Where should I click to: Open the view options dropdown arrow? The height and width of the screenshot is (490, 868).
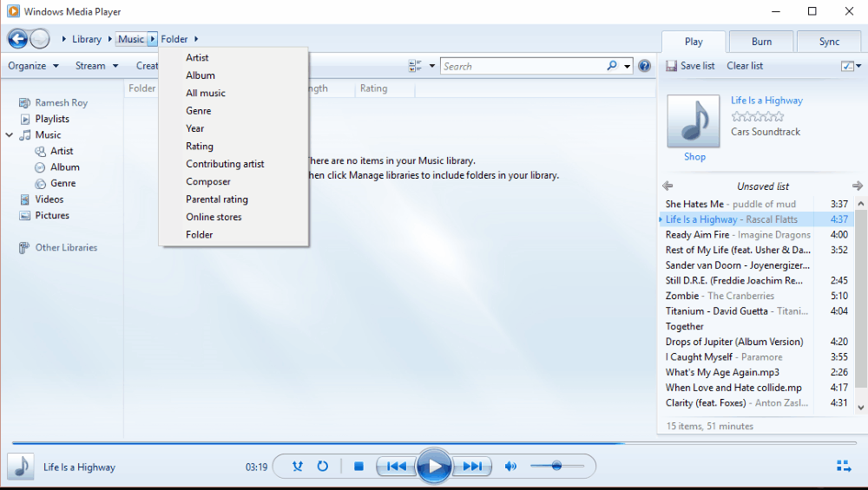[431, 66]
